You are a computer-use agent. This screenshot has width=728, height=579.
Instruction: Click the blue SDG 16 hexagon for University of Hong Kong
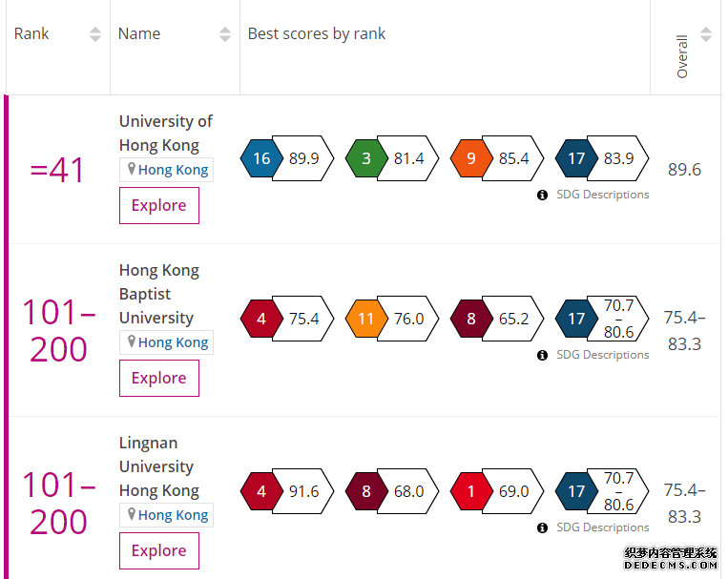(x=261, y=158)
